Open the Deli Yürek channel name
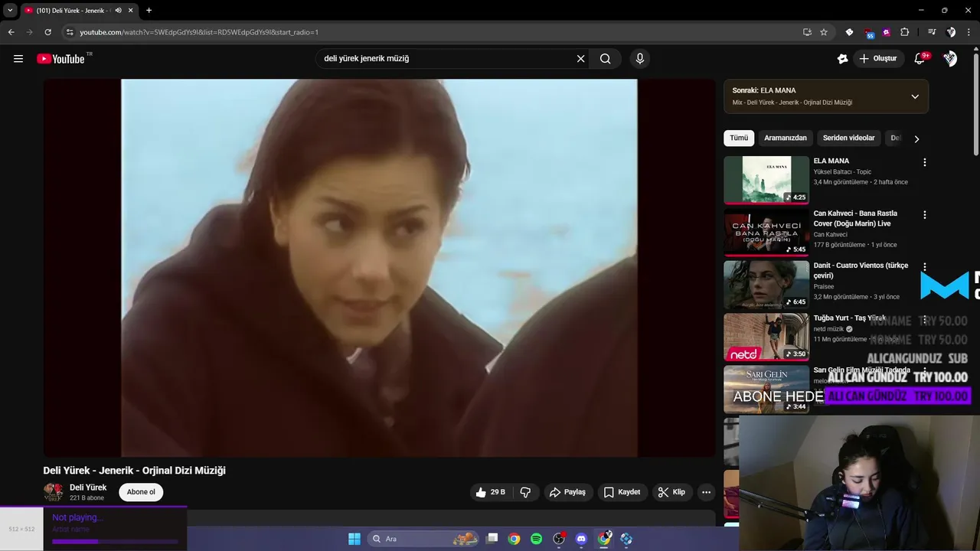 tap(88, 487)
